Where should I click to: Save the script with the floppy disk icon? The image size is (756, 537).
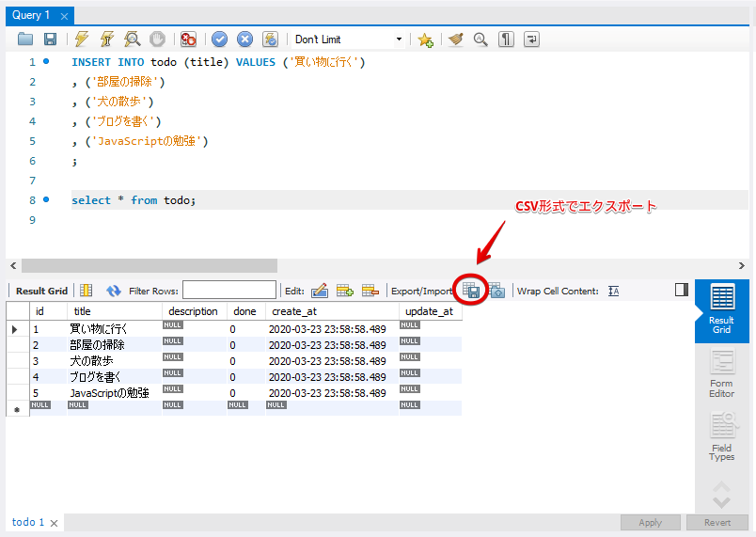tap(50, 39)
